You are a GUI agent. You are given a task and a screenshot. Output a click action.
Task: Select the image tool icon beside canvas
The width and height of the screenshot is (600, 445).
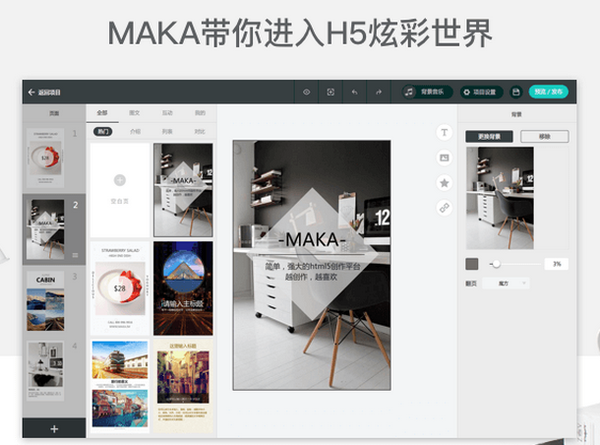444,158
